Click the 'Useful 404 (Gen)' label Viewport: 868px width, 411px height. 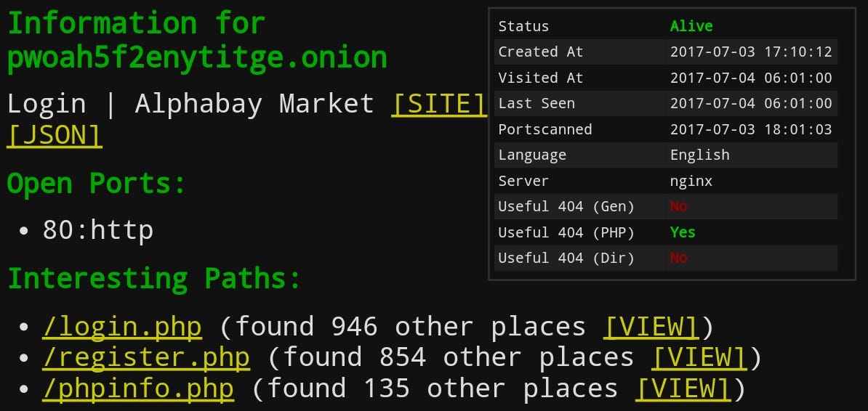pyautogui.click(x=566, y=207)
